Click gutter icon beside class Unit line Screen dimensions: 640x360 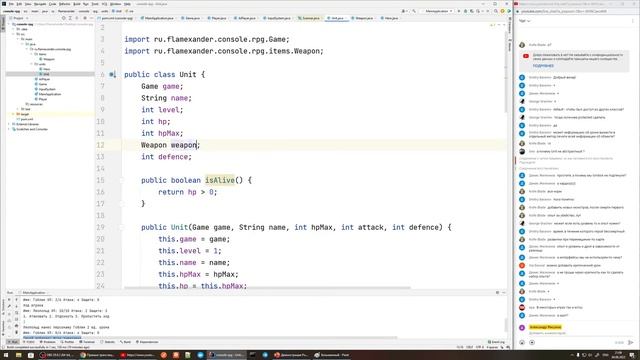pyautogui.click(x=112, y=75)
